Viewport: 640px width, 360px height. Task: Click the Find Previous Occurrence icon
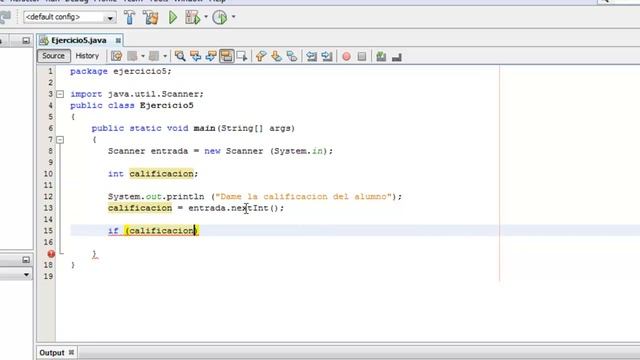pos(196,56)
